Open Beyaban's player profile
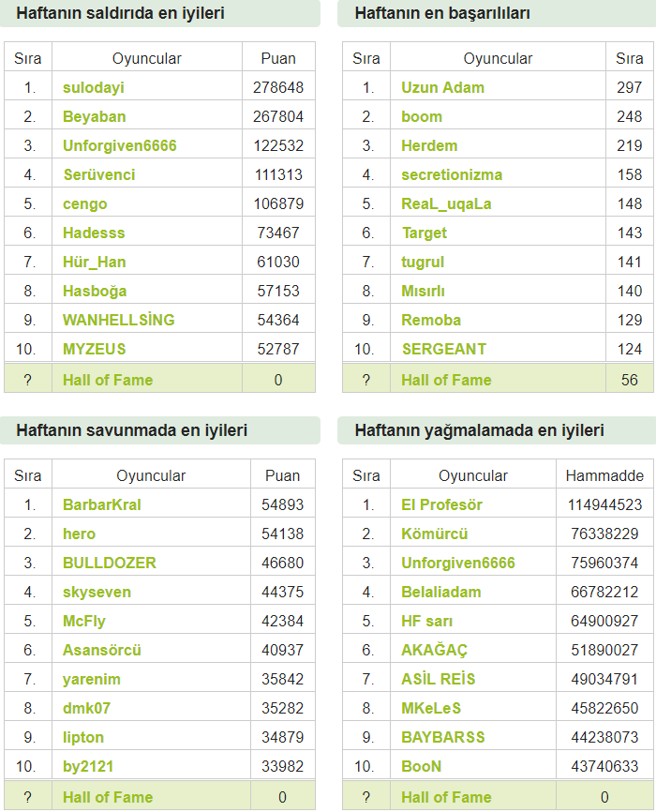Viewport: 656px width, 812px height. pyautogui.click(x=95, y=116)
